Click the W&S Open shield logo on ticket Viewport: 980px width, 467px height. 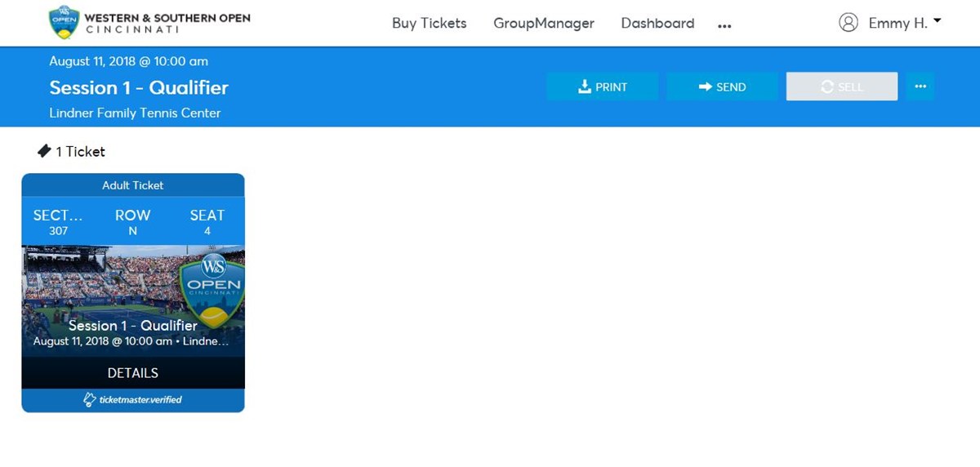(x=213, y=291)
